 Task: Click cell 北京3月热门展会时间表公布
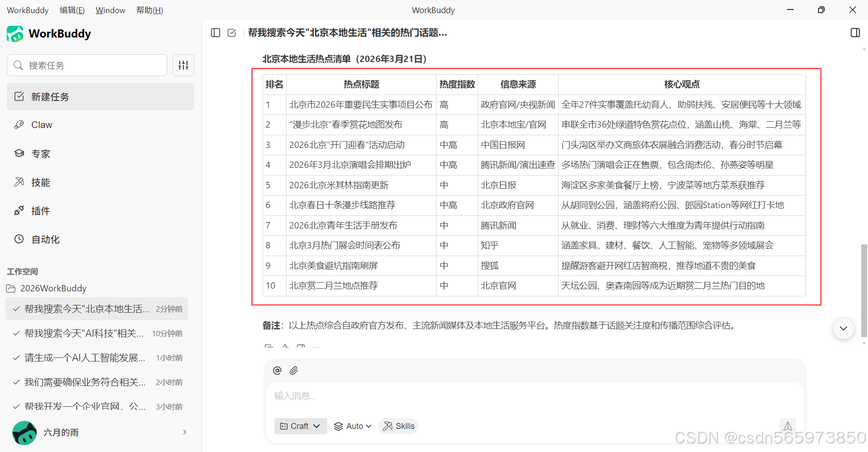point(361,245)
